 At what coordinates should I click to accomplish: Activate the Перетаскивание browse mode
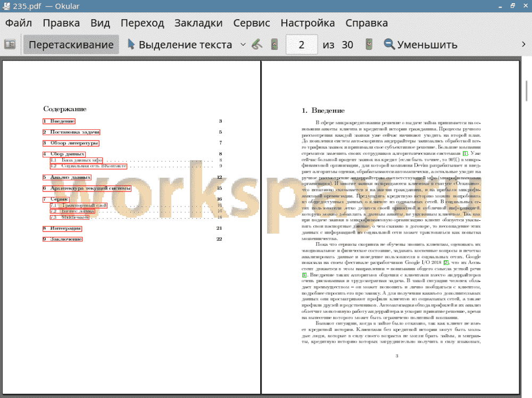71,45
